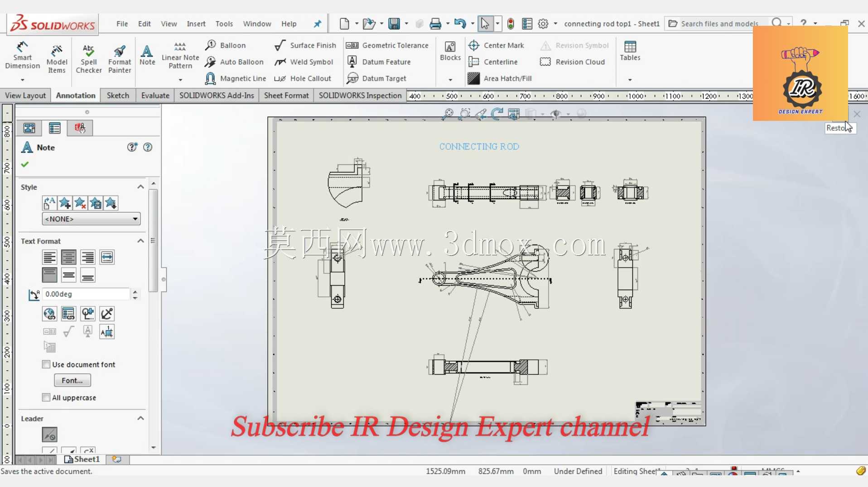Open the Insert menu
868x487 pixels.
tap(196, 24)
